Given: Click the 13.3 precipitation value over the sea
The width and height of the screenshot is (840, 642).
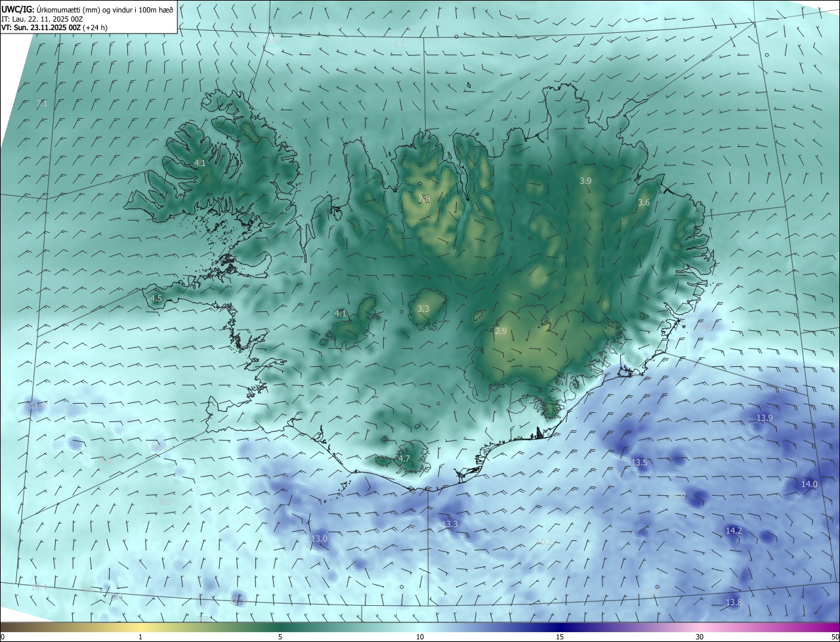Looking at the screenshot, I should pos(450,524).
